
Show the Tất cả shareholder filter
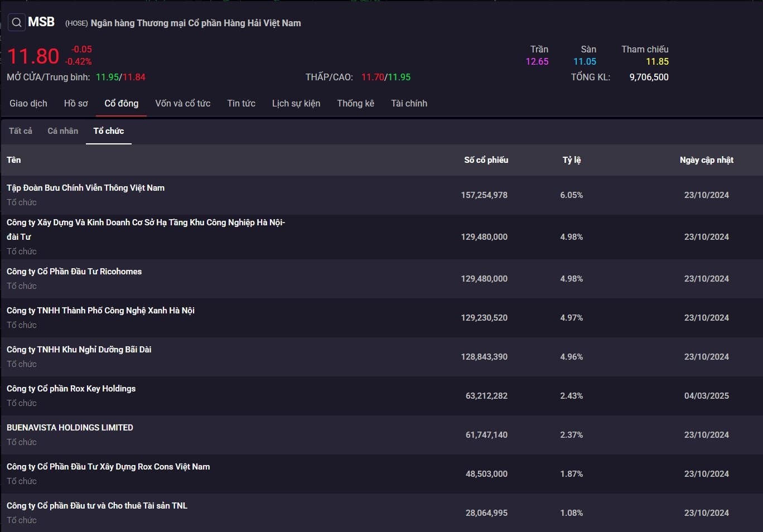(x=21, y=130)
